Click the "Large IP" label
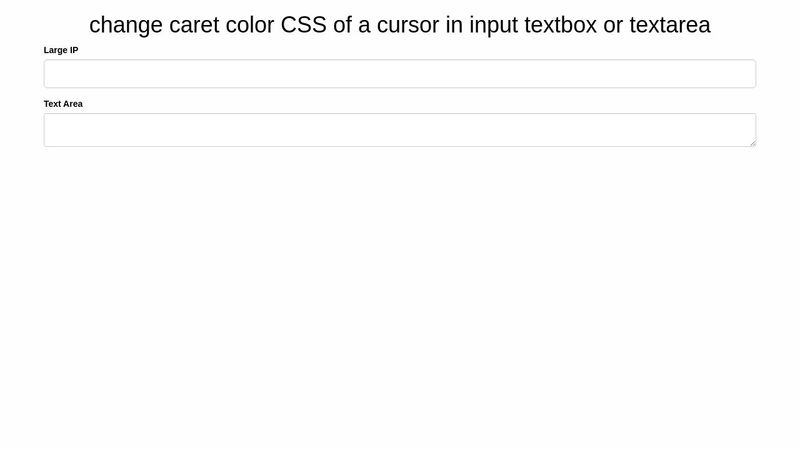This screenshot has width=800, height=450. [61, 49]
